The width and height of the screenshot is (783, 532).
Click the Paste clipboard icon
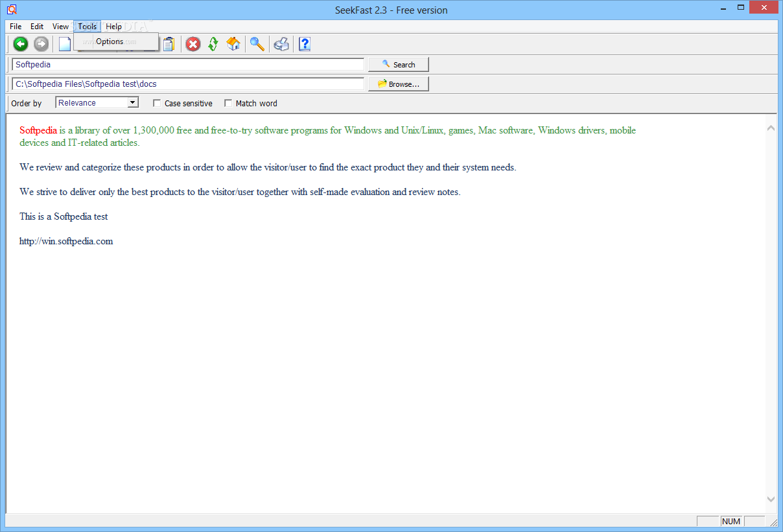click(x=169, y=44)
